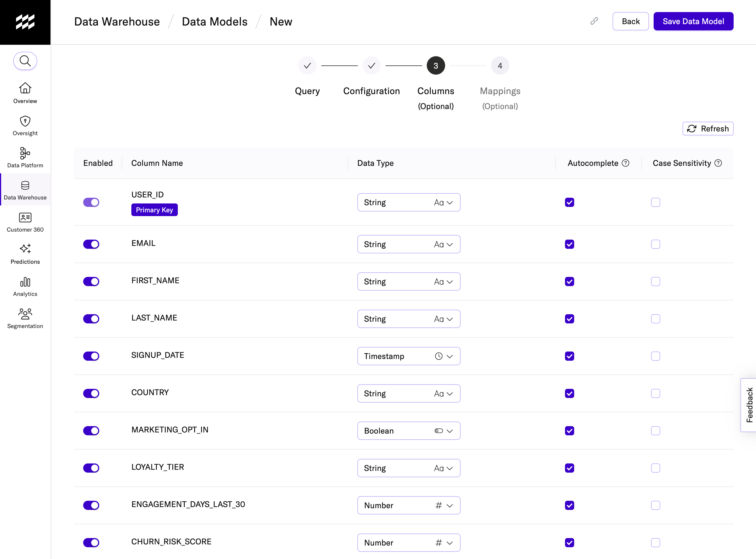Return to Query step
756x559 pixels.
307,66
